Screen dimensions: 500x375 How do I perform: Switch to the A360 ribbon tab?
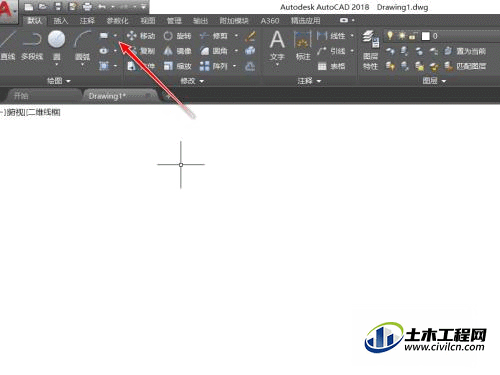pos(270,21)
